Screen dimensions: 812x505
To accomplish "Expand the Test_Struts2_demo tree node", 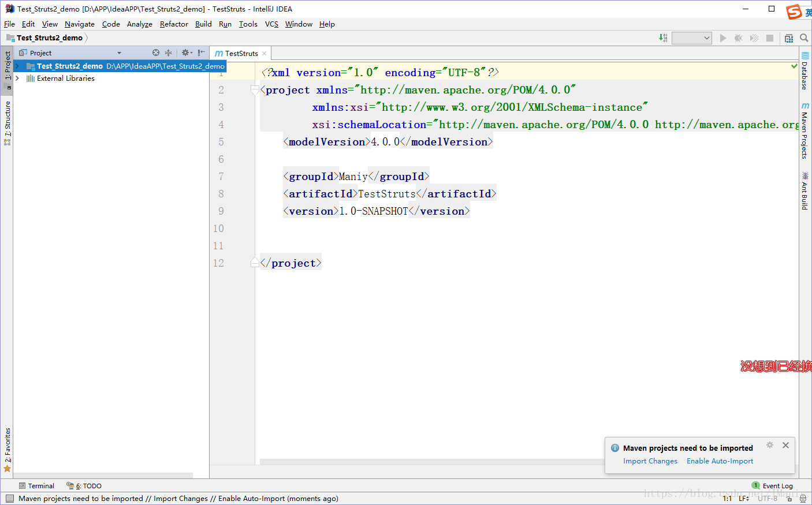I will 17,66.
